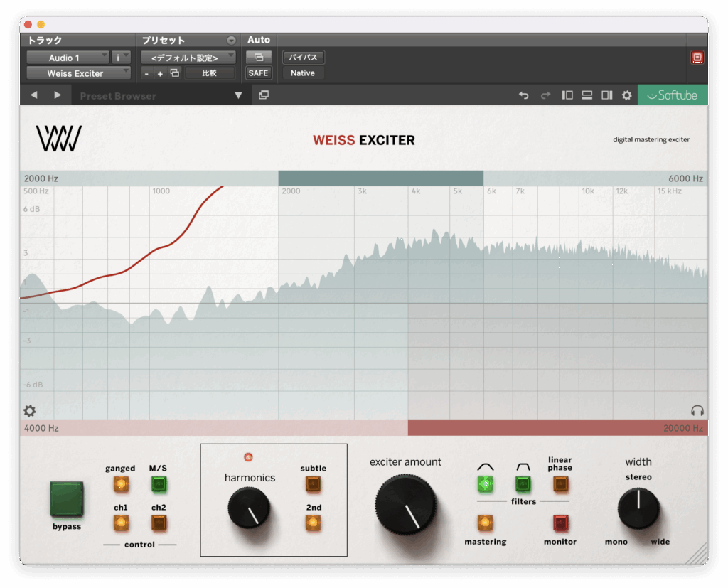Click the WEISS EXCITER title text
The width and height of the screenshot is (728, 588).
tap(364, 140)
